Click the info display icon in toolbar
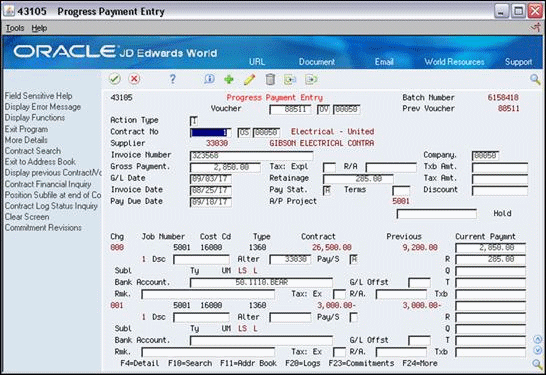The height and width of the screenshot is (375, 546). (209, 79)
